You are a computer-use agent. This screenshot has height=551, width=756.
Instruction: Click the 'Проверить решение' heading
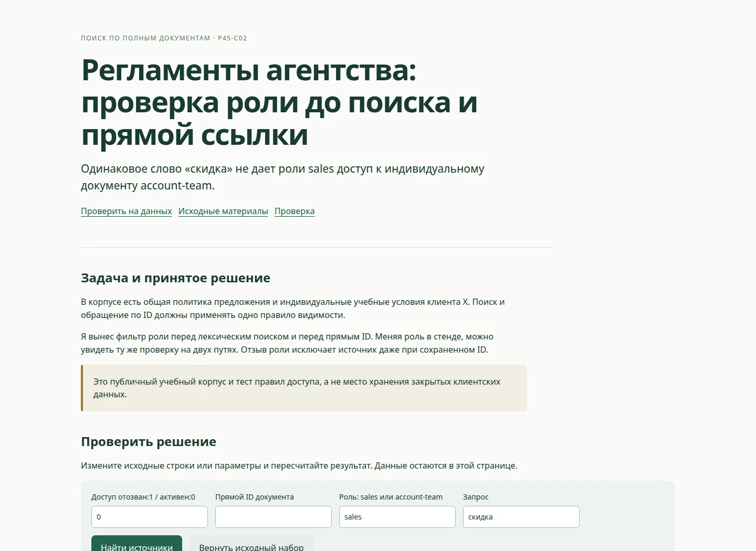(x=149, y=442)
